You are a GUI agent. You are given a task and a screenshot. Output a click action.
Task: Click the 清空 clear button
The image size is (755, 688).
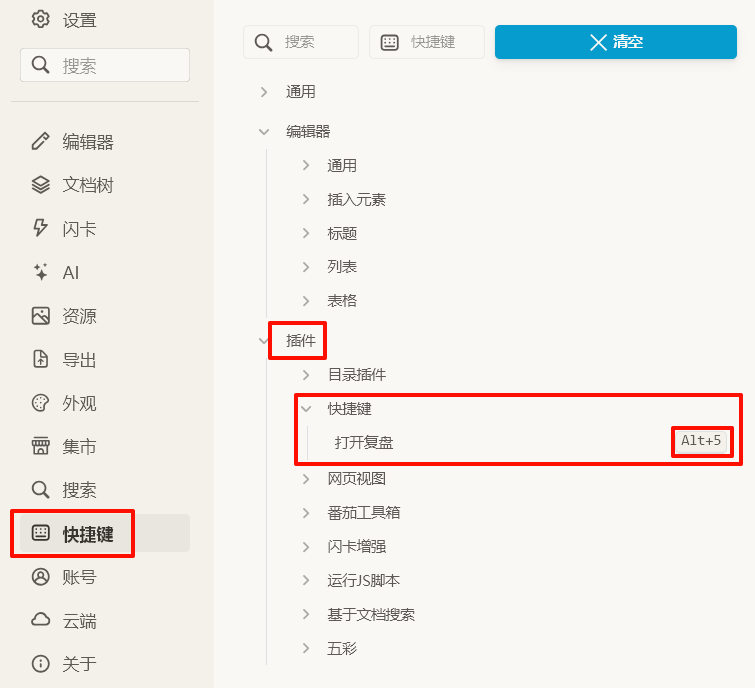click(x=616, y=42)
